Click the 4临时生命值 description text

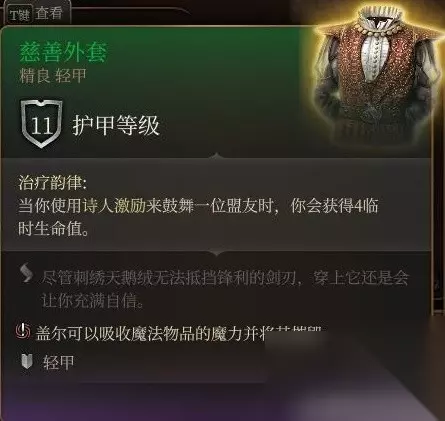pyautogui.click(x=198, y=217)
